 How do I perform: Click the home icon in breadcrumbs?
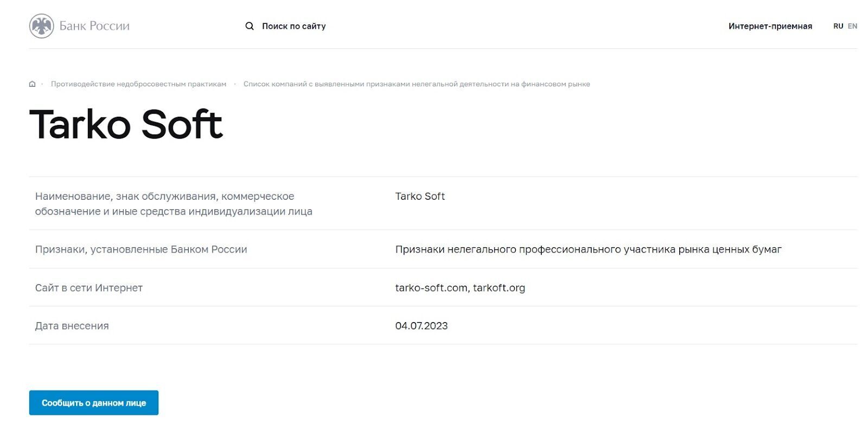pyautogui.click(x=32, y=84)
